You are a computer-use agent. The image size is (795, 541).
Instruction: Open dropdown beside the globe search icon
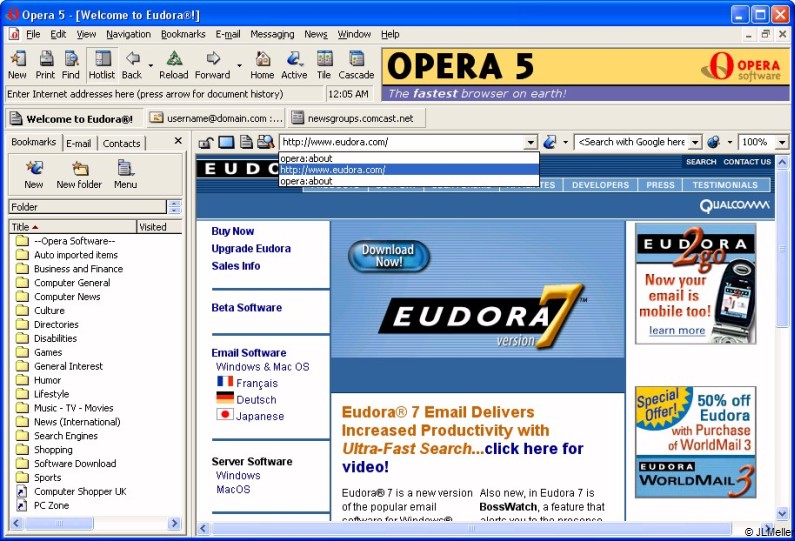pyautogui.click(x=730, y=142)
